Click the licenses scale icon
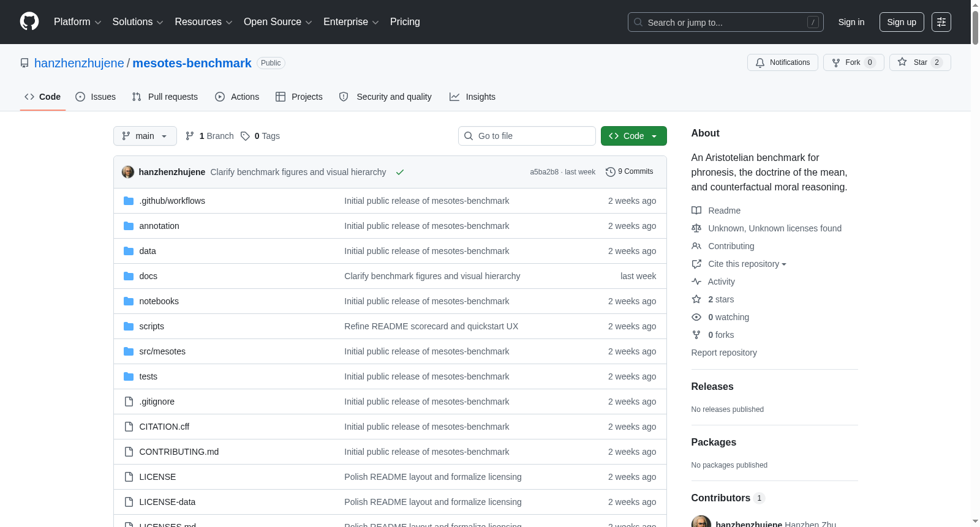This screenshot has width=980, height=527. pos(696,228)
